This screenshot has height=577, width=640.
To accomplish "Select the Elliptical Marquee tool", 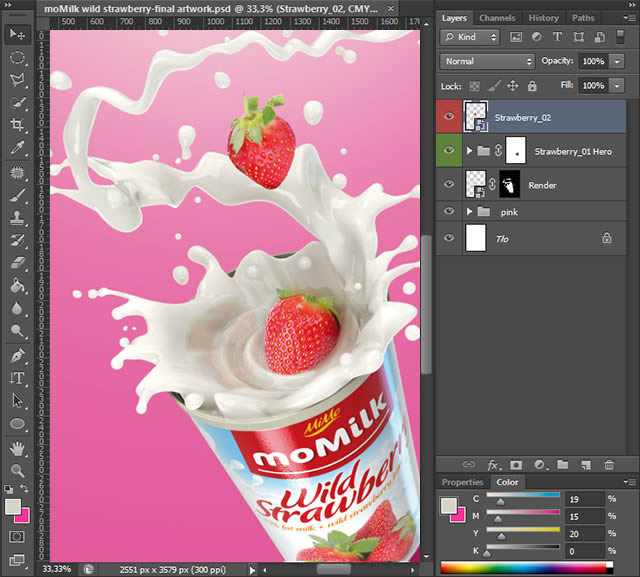I will (17, 58).
